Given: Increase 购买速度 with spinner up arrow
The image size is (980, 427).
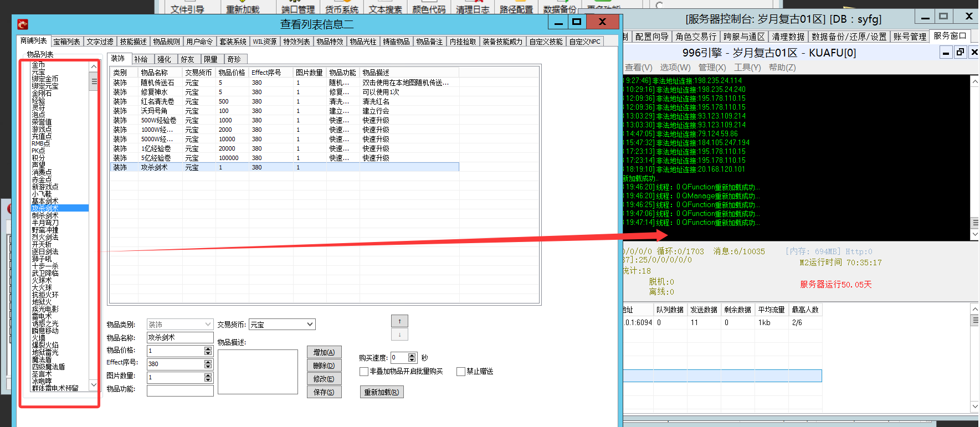Looking at the screenshot, I should pos(412,356).
